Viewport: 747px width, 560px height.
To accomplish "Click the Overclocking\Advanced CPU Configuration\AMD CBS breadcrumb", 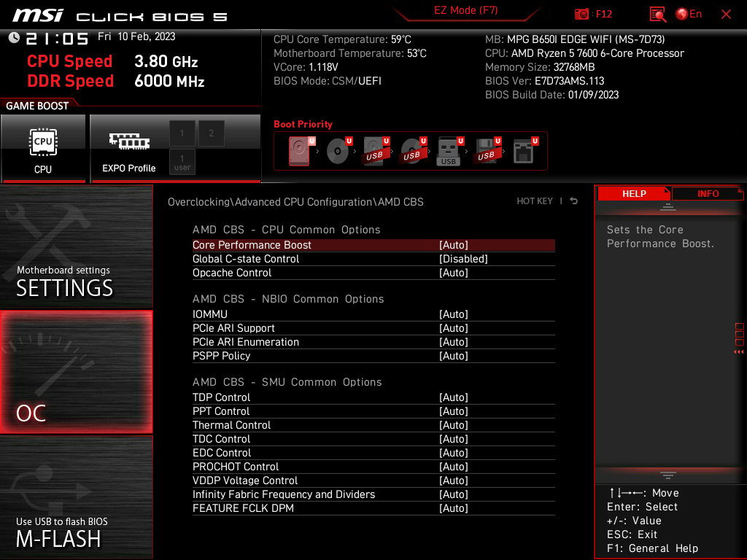I will (295, 202).
